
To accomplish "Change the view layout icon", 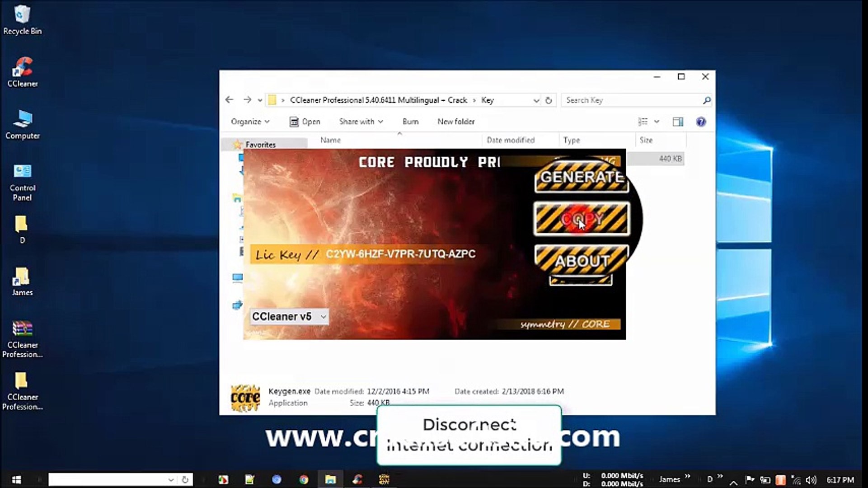I will pyautogui.click(x=643, y=122).
